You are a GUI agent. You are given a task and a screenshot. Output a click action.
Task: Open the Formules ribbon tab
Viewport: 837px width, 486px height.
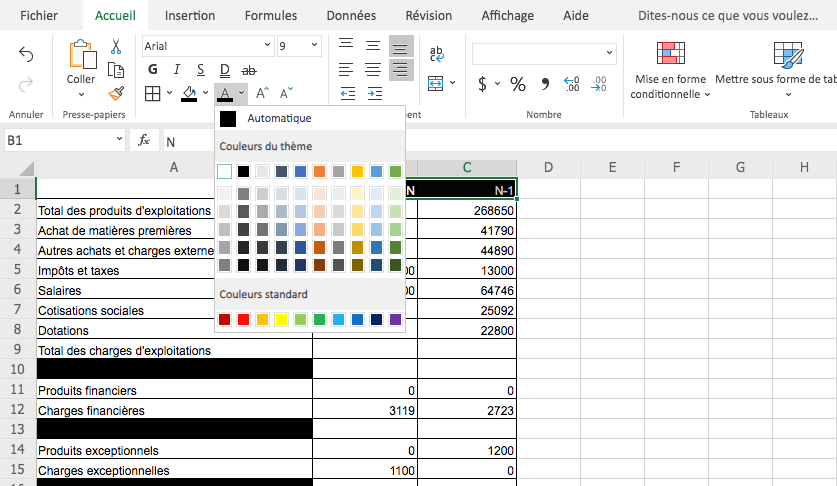pos(270,16)
